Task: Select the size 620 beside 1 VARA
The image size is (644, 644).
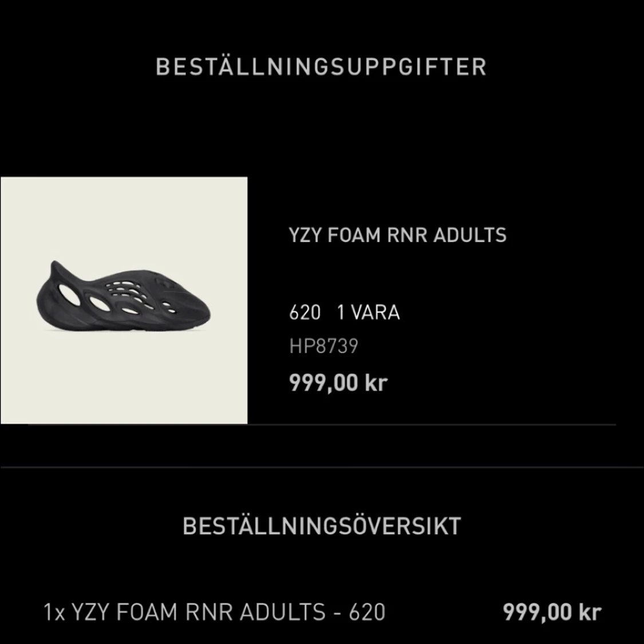Action: coord(305,313)
